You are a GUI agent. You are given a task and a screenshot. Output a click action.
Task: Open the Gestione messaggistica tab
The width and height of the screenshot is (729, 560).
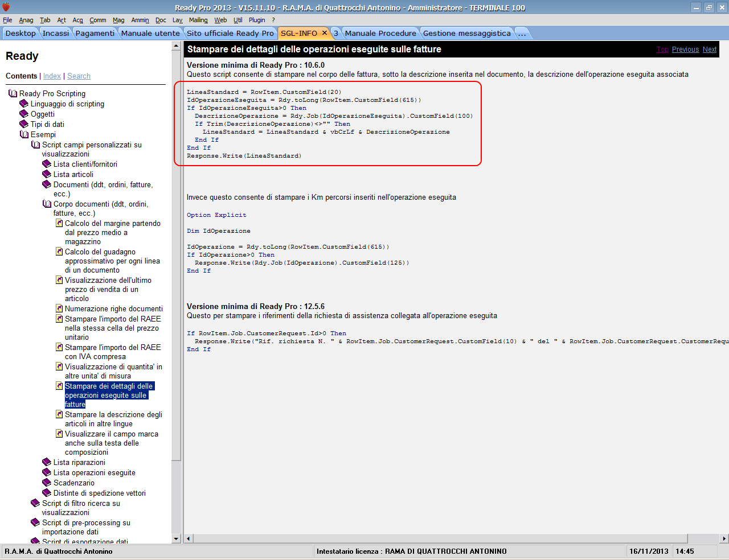point(467,33)
